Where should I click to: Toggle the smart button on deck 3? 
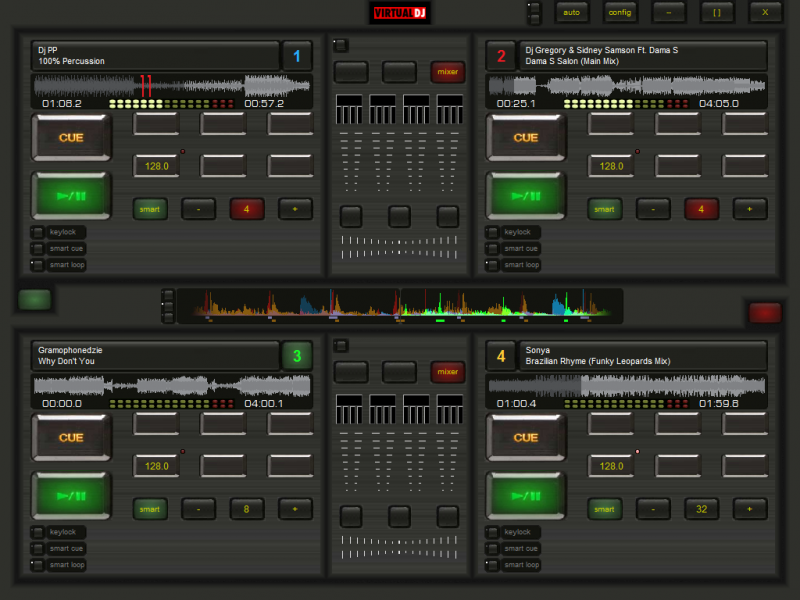pos(150,509)
